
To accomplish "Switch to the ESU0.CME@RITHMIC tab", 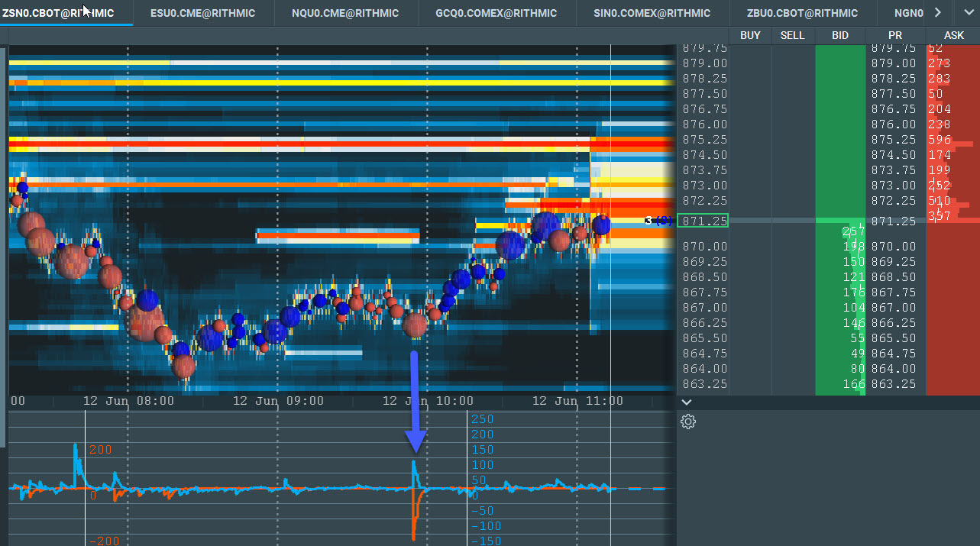I will pyautogui.click(x=202, y=13).
